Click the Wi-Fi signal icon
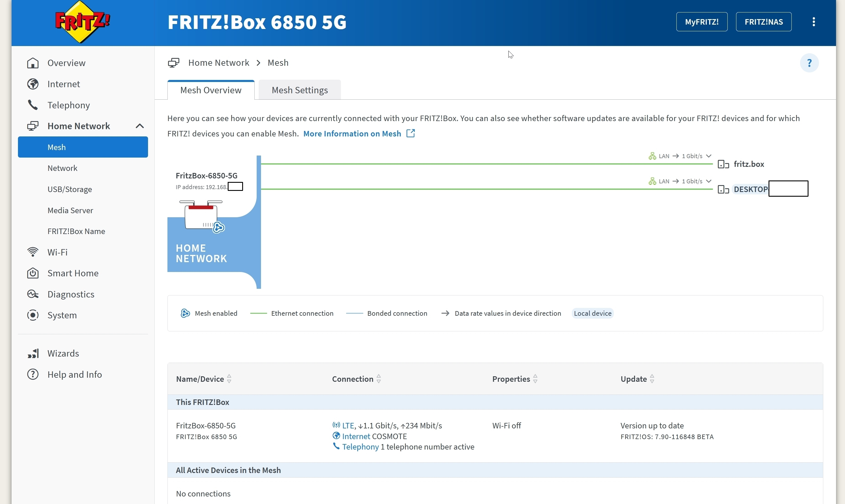 33,252
